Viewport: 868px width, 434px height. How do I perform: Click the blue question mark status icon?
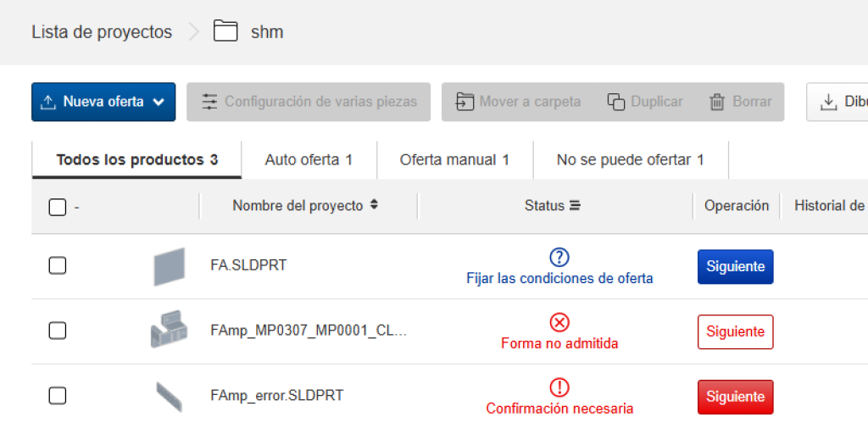pos(559,258)
